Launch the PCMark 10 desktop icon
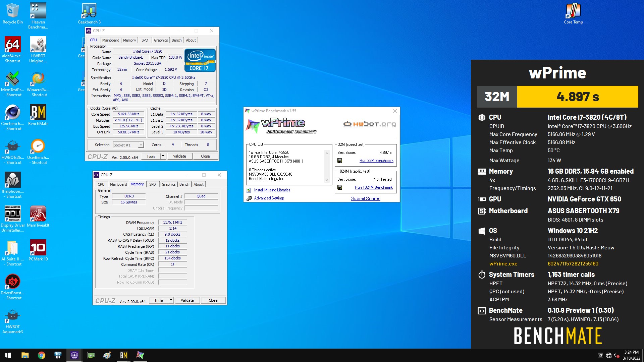Image resolution: width=644 pixels, height=362 pixels. point(38,250)
